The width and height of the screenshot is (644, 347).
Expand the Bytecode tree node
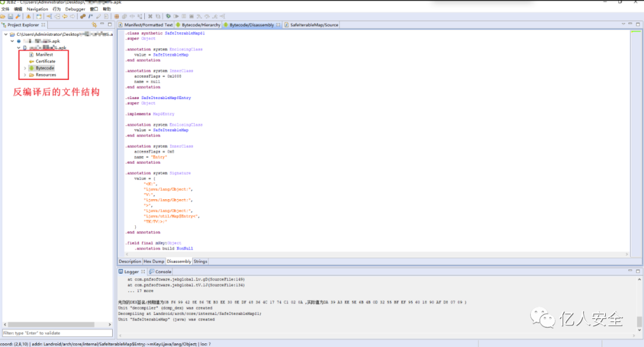[25, 68]
